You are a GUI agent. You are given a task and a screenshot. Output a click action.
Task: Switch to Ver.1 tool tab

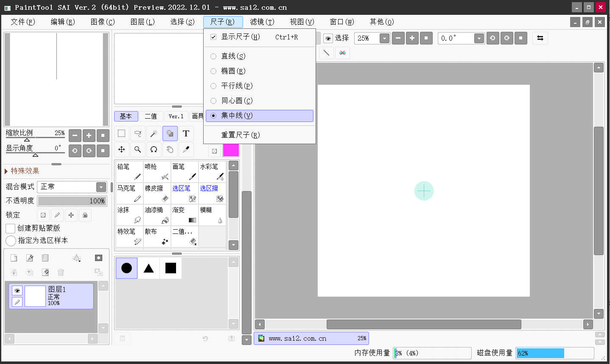pos(176,116)
